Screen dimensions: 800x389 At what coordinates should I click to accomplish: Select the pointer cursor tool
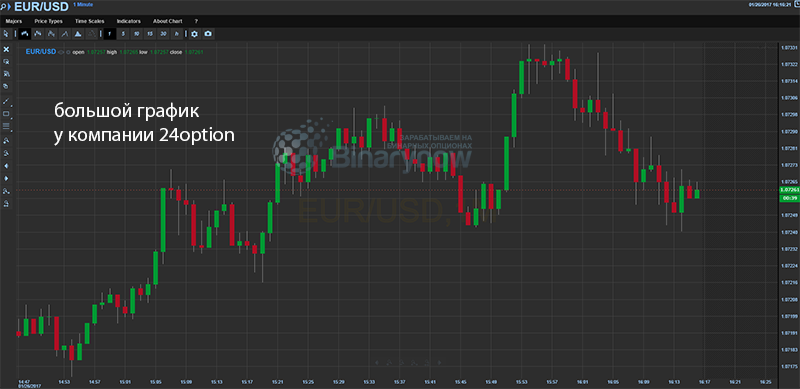click(x=6, y=34)
